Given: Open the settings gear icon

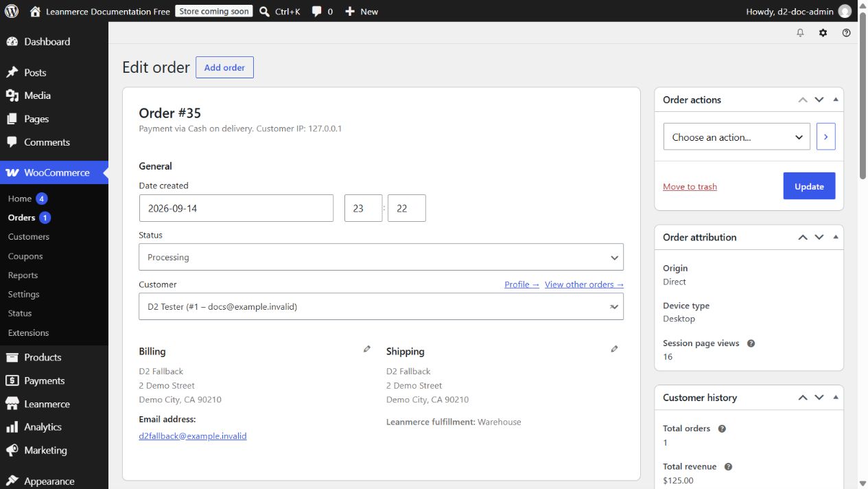Looking at the screenshot, I should 823,32.
